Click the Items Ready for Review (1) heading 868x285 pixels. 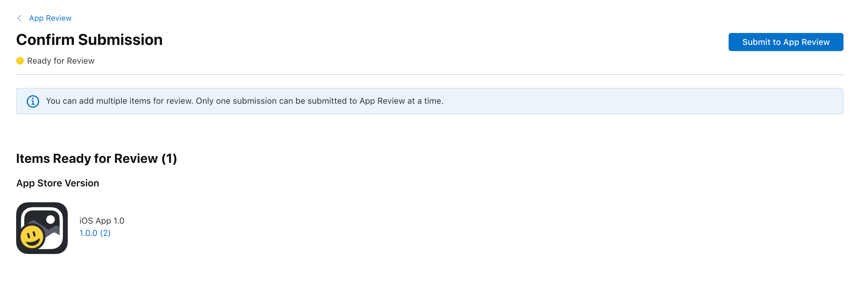coord(96,159)
